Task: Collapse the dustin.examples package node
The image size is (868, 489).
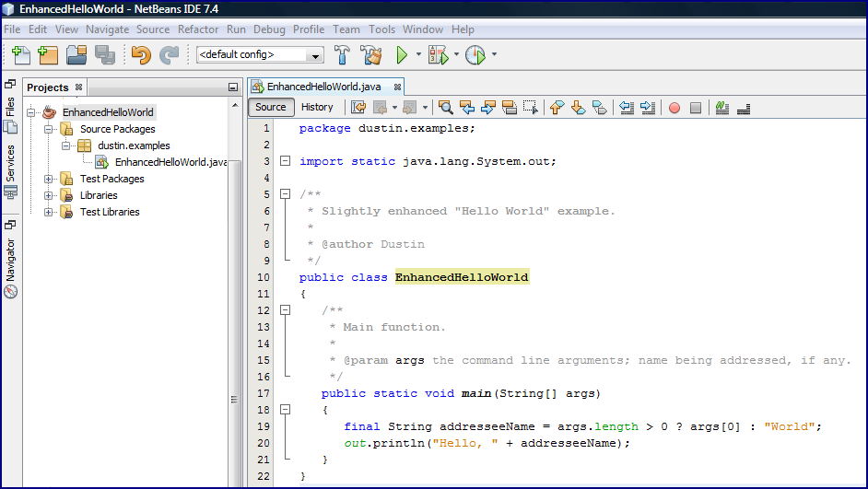Action: pos(65,146)
